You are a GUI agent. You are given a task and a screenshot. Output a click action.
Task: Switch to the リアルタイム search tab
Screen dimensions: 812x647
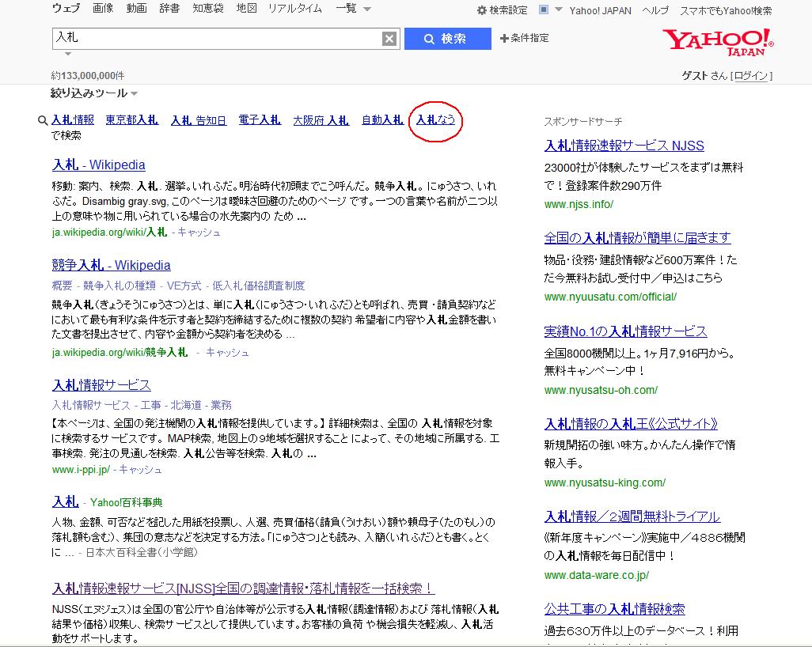tap(295, 9)
